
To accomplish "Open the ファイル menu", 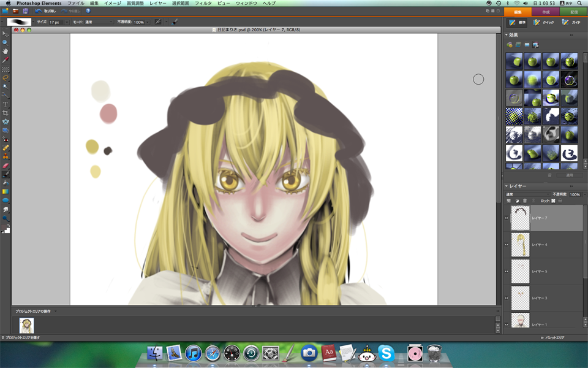I will [x=76, y=3].
